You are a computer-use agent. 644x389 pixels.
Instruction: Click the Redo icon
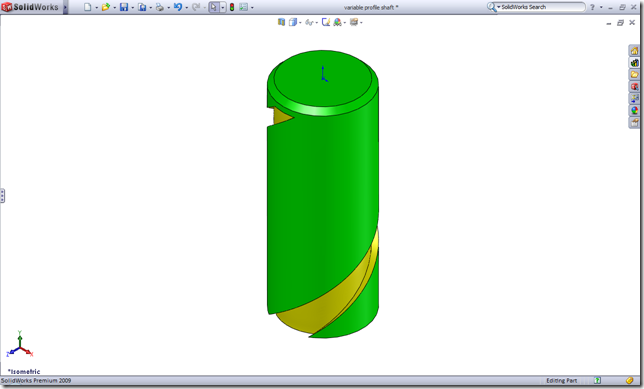tap(196, 7)
